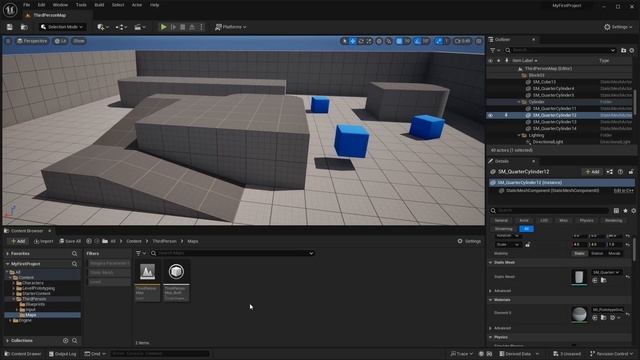640x360 pixels.
Task: Collapse the Static Mesh section
Action: coord(491,263)
